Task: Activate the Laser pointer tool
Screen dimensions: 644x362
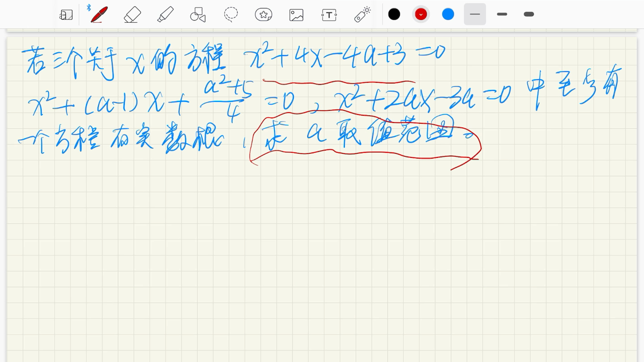Action: pyautogui.click(x=362, y=14)
